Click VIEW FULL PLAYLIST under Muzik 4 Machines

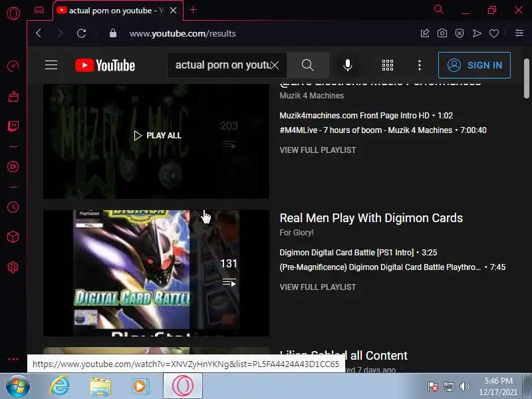(x=318, y=150)
